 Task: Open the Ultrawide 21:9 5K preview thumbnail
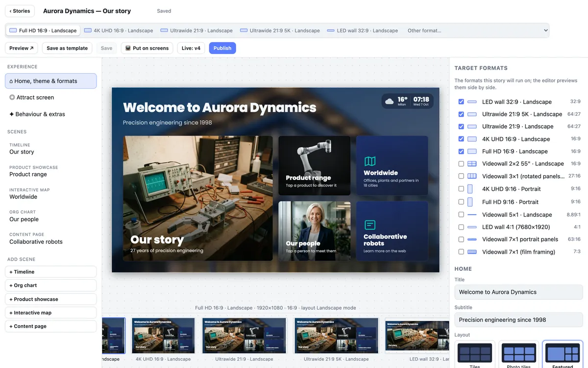click(x=337, y=336)
